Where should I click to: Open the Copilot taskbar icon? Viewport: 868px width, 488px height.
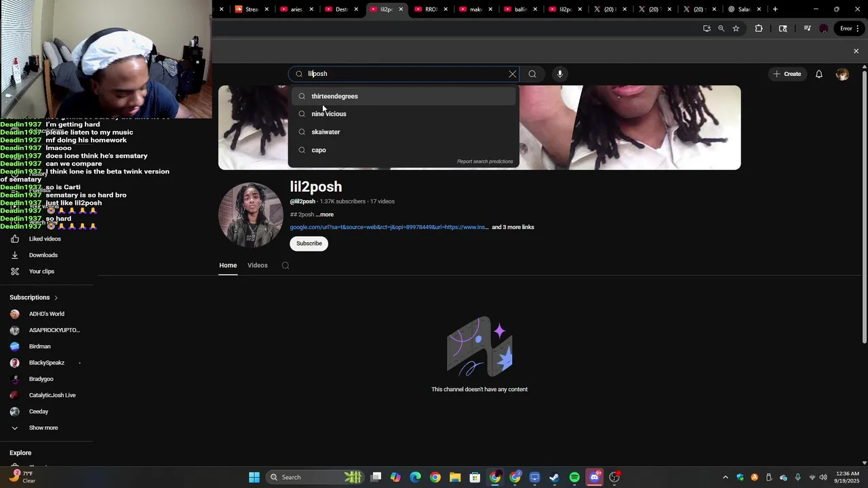click(395, 477)
